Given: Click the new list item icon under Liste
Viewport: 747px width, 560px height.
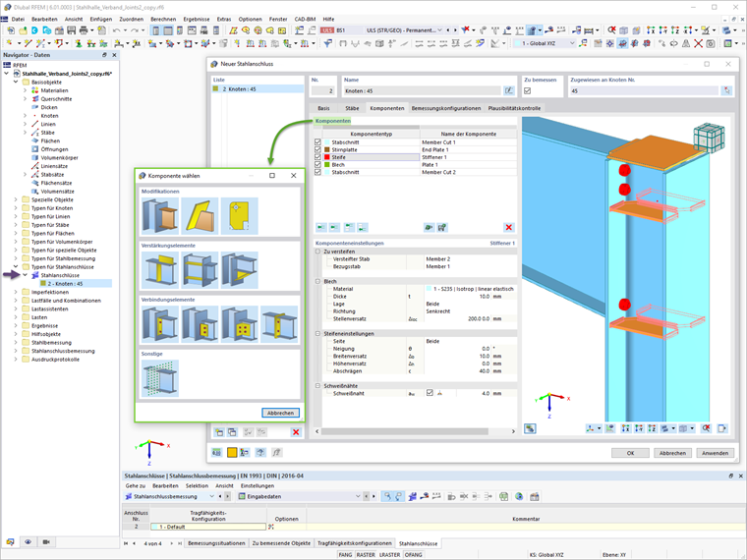Looking at the screenshot, I should tap(219, 432).
